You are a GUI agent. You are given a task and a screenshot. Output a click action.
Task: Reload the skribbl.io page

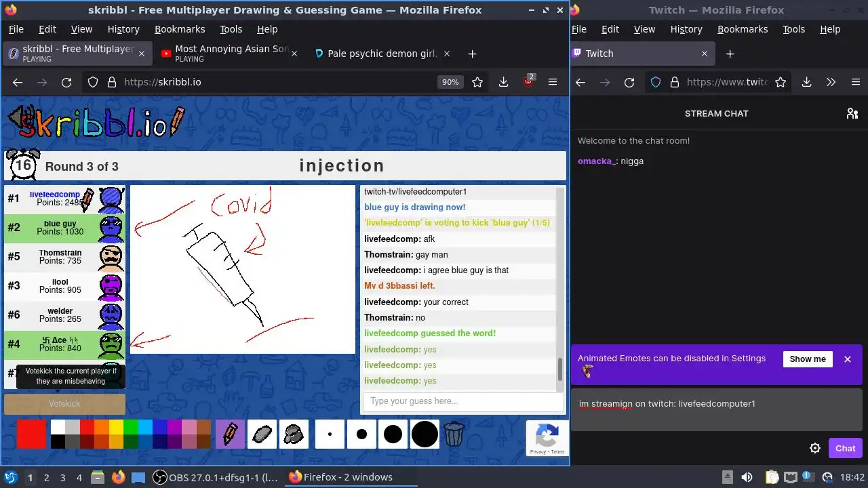pos(66,82)
